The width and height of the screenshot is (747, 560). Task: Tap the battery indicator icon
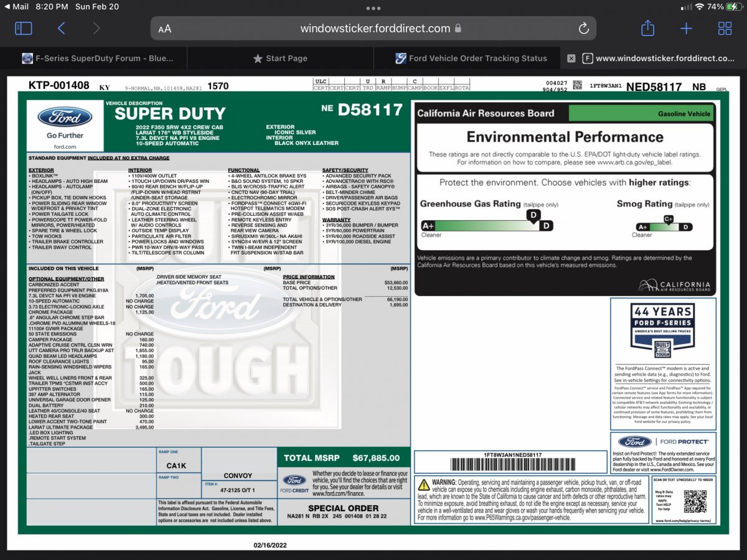[735, 7]
